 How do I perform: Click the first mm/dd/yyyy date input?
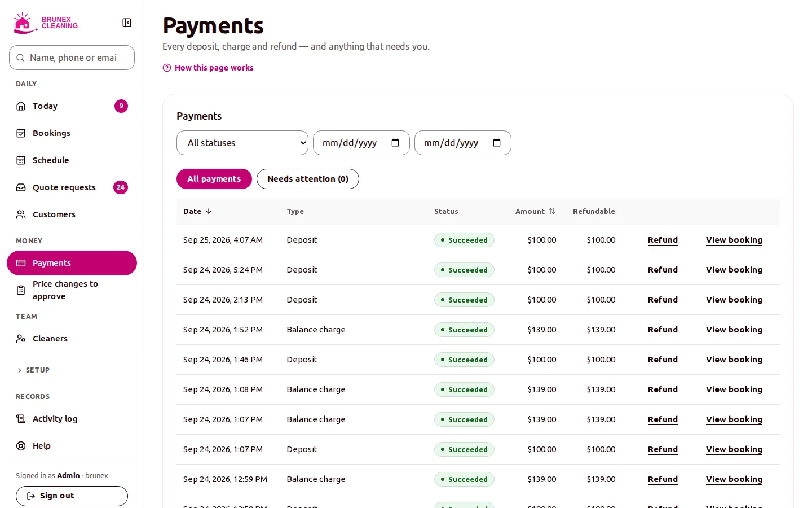(361, 143)
